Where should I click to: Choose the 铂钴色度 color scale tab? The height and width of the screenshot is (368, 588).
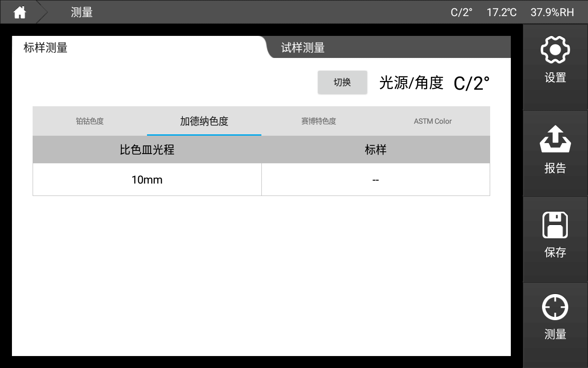90,121
